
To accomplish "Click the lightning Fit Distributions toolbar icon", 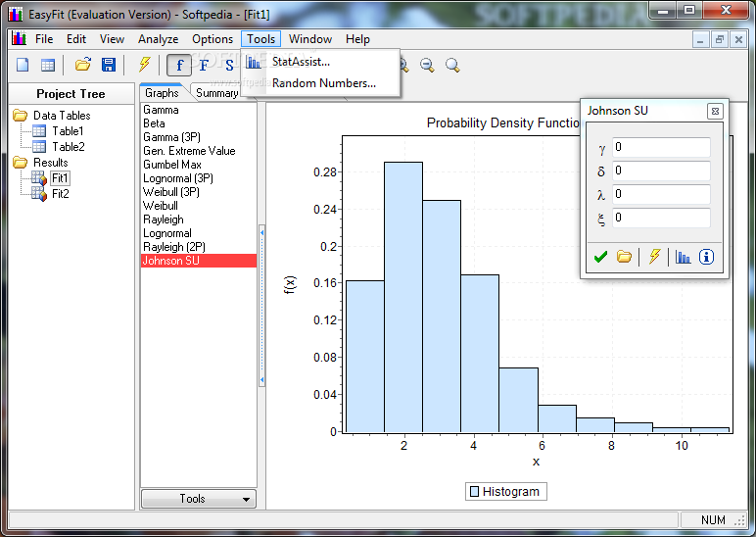I will click(144, 64).
